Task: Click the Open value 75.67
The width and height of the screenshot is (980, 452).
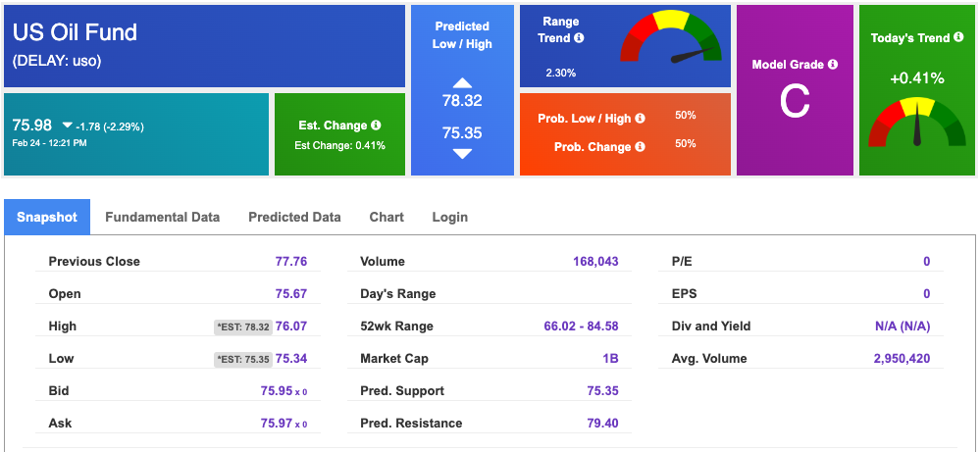Action: (291, 294)
